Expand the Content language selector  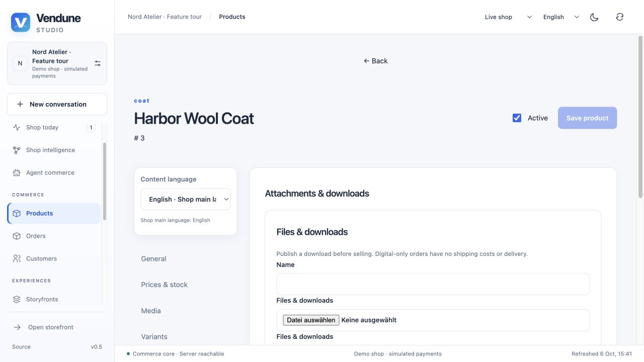[186, 199]
